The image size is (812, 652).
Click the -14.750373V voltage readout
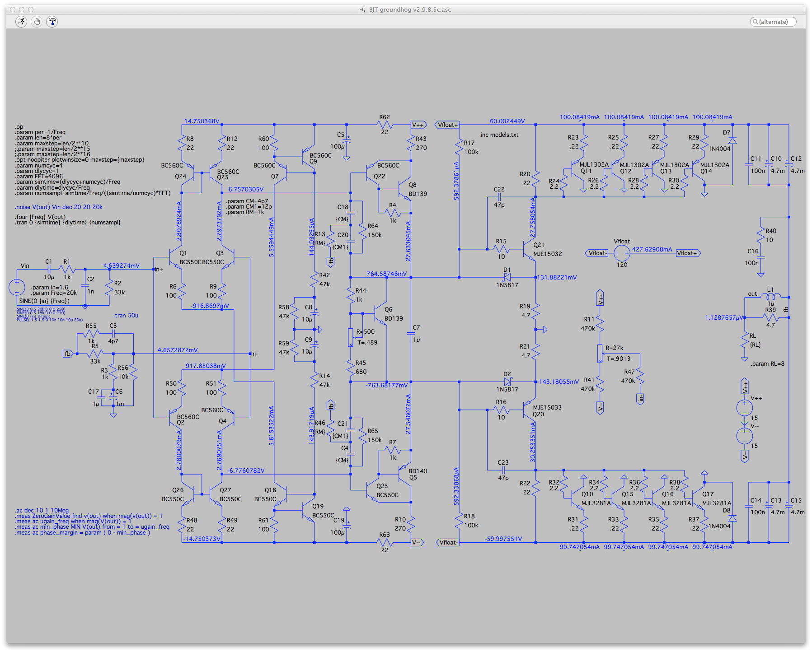(202, 539)
